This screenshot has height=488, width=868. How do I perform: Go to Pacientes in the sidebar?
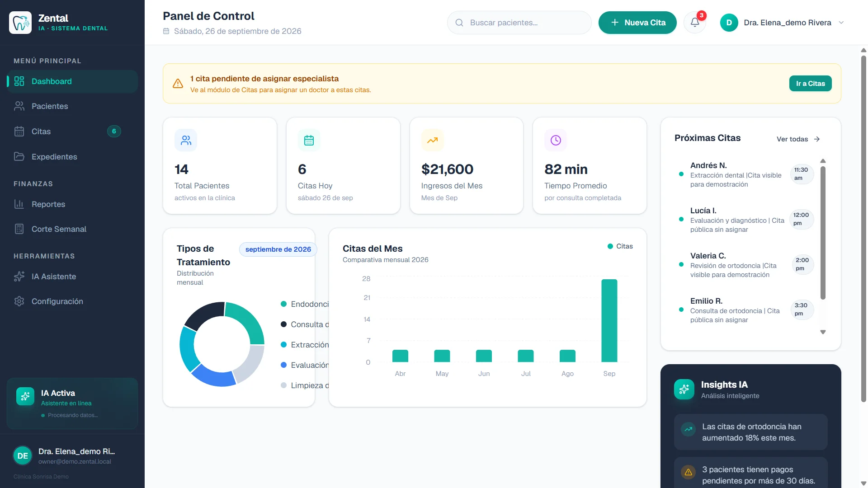pos(72,106)
